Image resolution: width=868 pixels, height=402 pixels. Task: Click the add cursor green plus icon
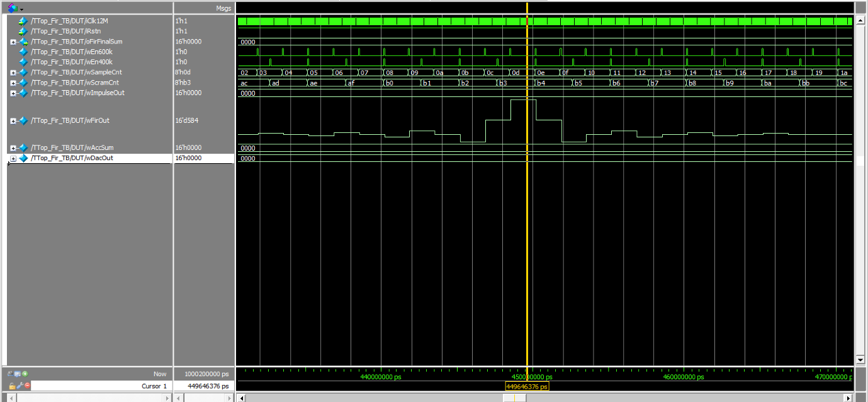pyautogui.click(x=25, y=374)
